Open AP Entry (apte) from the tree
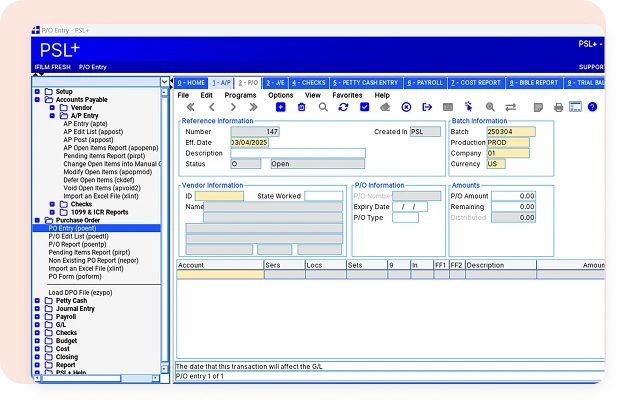621x404 pixels. 85,124
